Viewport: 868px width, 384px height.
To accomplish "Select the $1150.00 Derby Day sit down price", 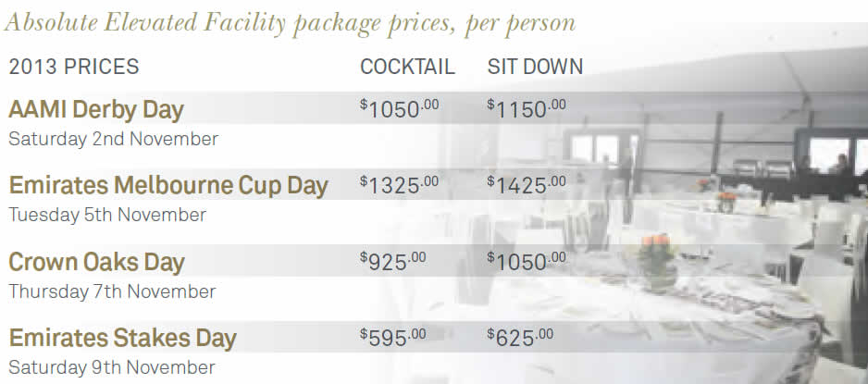I will pos(527,108).
